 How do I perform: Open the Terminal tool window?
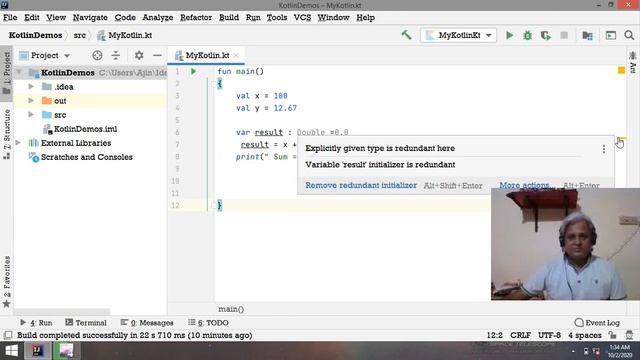(x=86, y=322)
